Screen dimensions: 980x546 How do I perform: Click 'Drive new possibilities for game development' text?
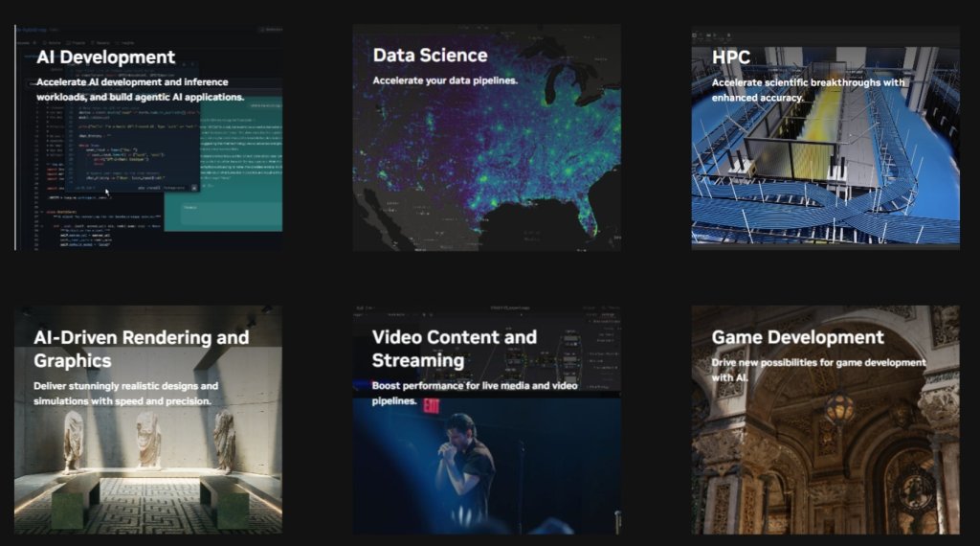[819, 370]
